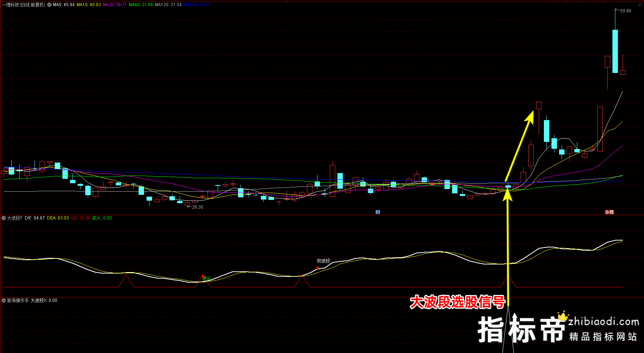The image size is (644, 353).
Task: Expand the 大波段F indicator dropdown arrow
Action: (4, 218)
